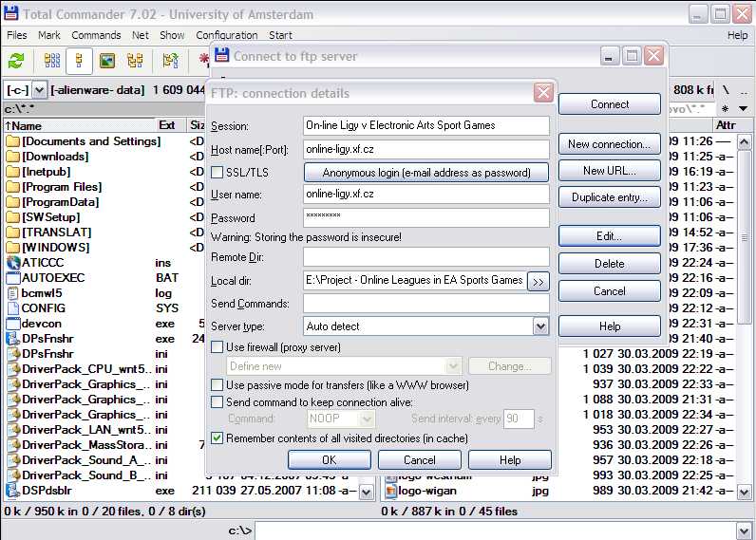Viewport: 756px width, 540px height.
Task: Select the ProgramData folder icon
Action: tap(12, 202)
